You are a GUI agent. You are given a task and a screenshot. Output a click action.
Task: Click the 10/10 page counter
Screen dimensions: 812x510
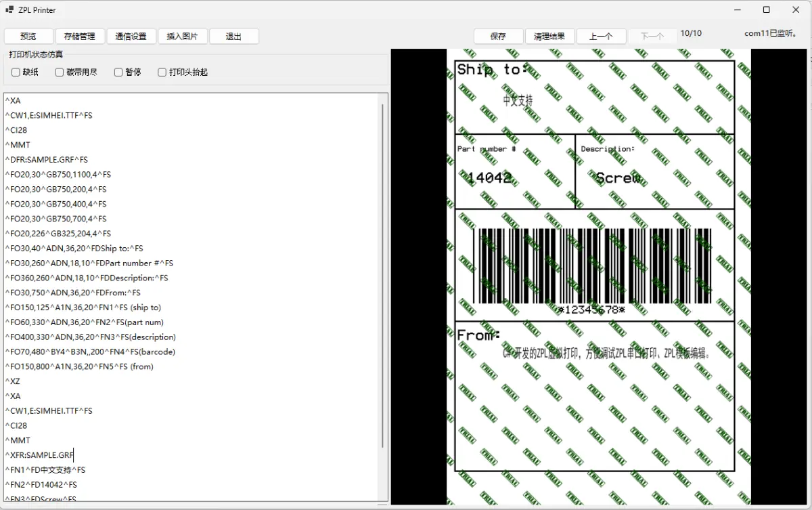pyautogui.click(x=691, y=33)
